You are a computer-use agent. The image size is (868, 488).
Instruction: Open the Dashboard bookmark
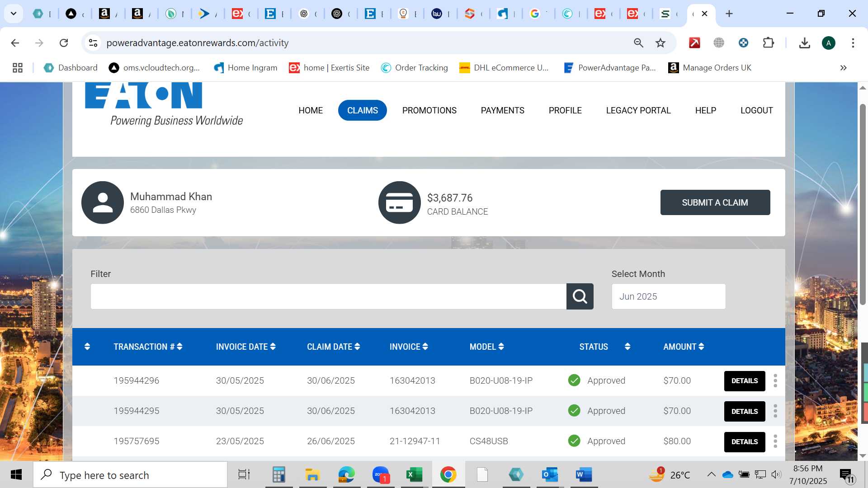click(x=71, y=68)
